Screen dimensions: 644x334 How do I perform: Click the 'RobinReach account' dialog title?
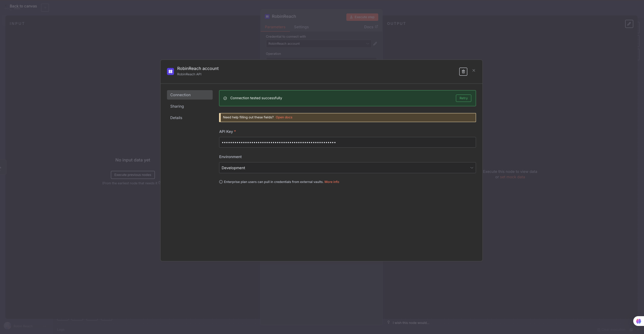pyautogui.click(x=198, y=69)
